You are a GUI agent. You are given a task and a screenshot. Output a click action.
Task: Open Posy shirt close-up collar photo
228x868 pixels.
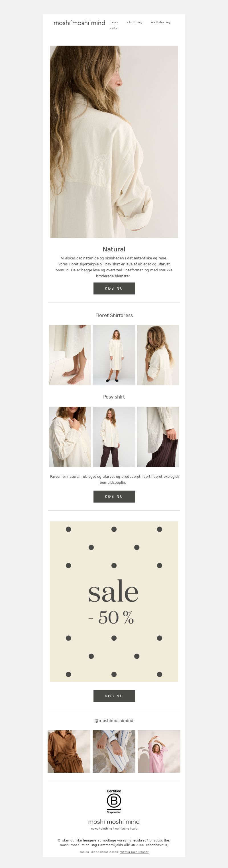(x=70, y=437)
